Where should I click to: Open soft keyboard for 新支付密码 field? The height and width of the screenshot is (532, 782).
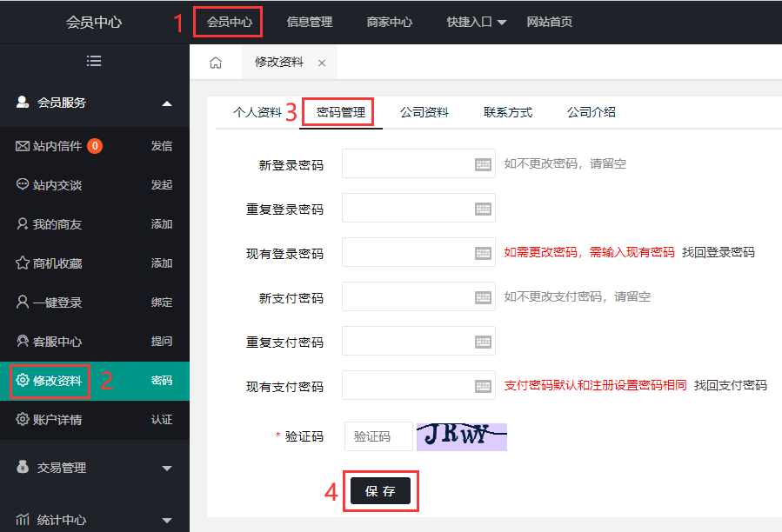pos(483,297)
